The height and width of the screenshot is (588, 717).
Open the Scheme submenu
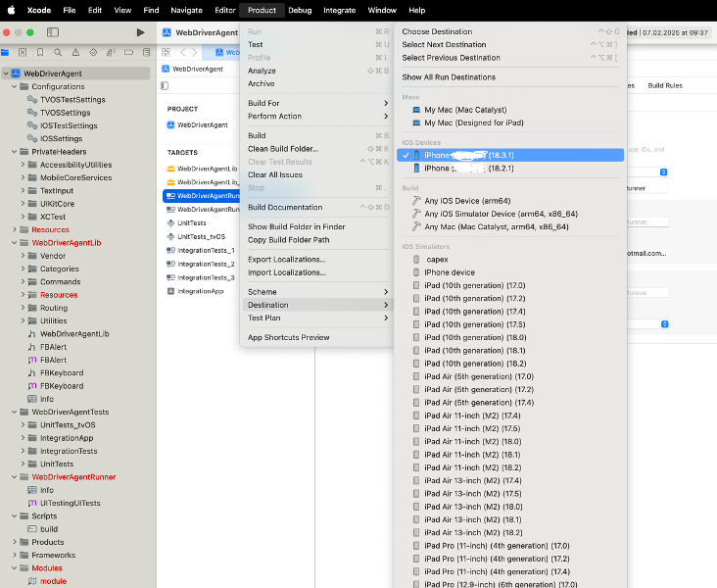[317, 291]
